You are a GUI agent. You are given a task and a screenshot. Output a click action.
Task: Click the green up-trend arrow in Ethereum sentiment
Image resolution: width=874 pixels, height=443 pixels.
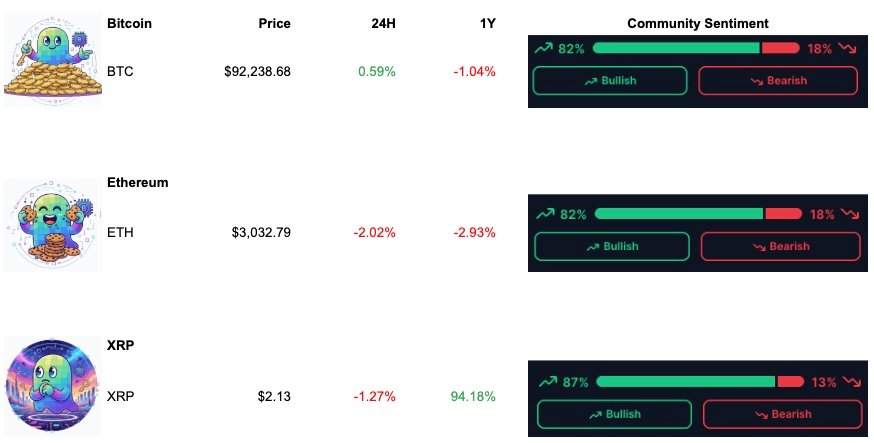pos(545,214)
